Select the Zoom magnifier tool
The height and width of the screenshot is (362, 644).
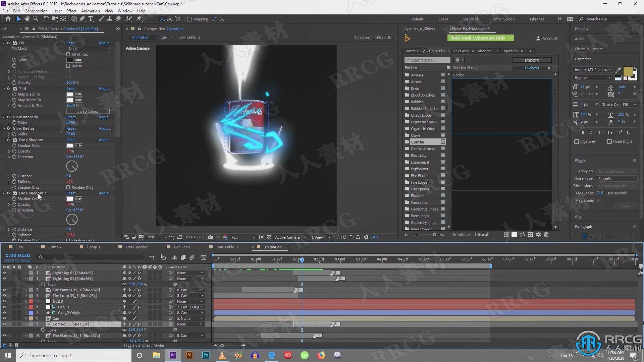pos(36,19)
